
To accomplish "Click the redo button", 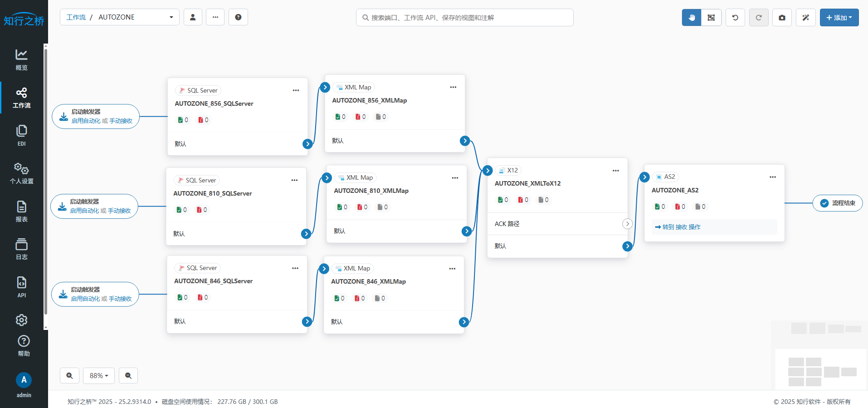I will point(759,18).
